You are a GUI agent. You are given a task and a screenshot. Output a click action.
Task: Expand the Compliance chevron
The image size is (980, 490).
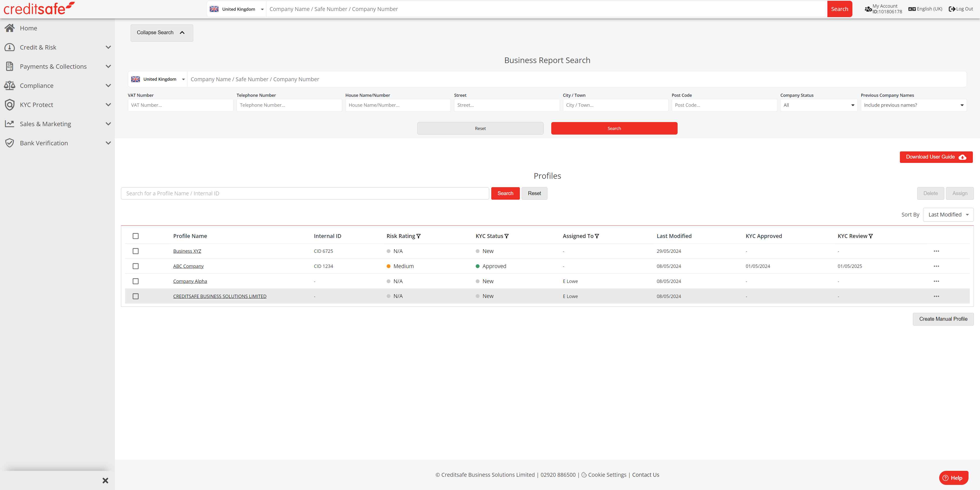tap(108, 85)
